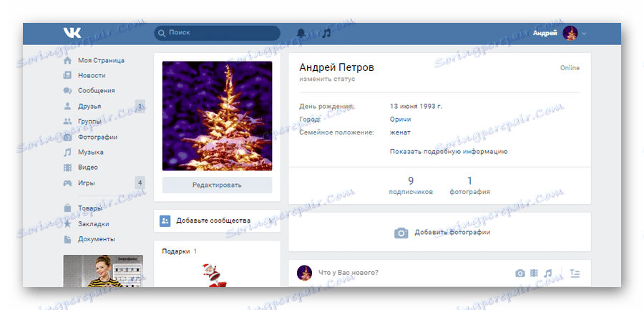Click the Оричи city link

tap(401, 120)
